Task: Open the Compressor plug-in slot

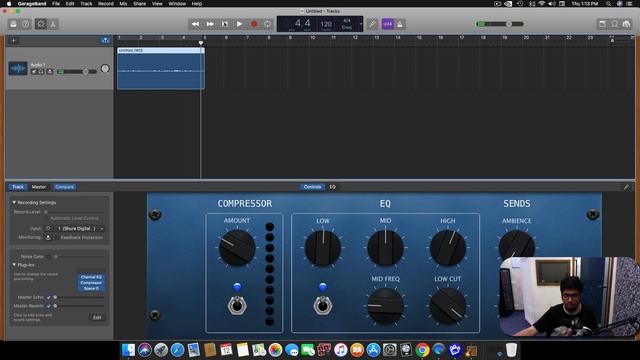Action: [x=91, y=282]
